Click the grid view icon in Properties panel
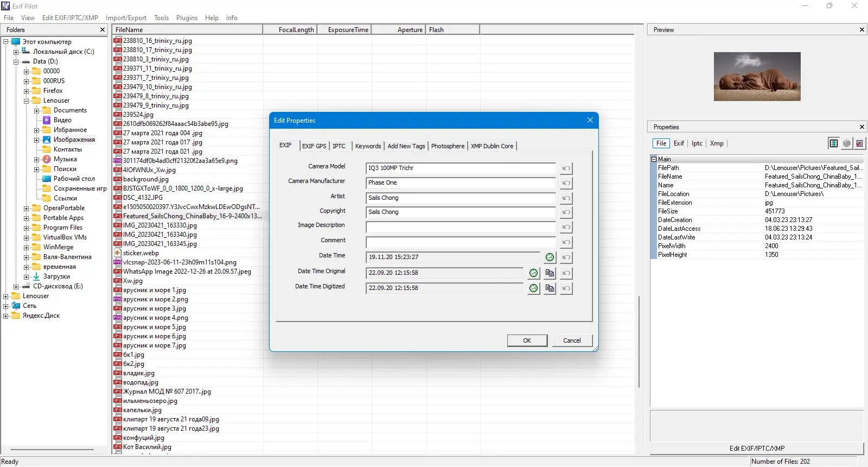This screenshot has height=467, width=868. pos(834,143)
